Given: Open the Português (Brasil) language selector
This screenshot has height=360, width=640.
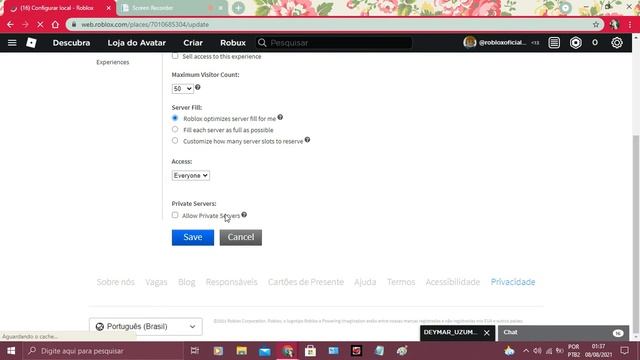Looking at the screenshot, I should [x=146, y=327].
